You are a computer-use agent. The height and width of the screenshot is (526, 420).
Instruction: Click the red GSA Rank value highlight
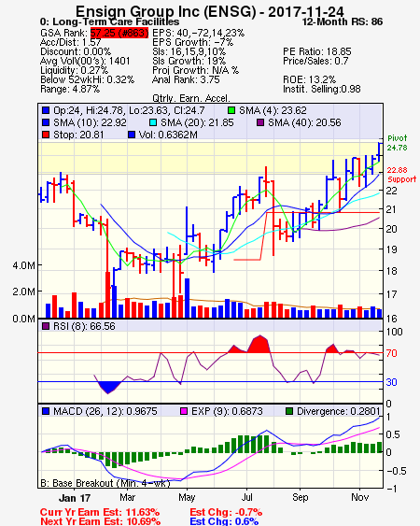click(x=119, y=33)
